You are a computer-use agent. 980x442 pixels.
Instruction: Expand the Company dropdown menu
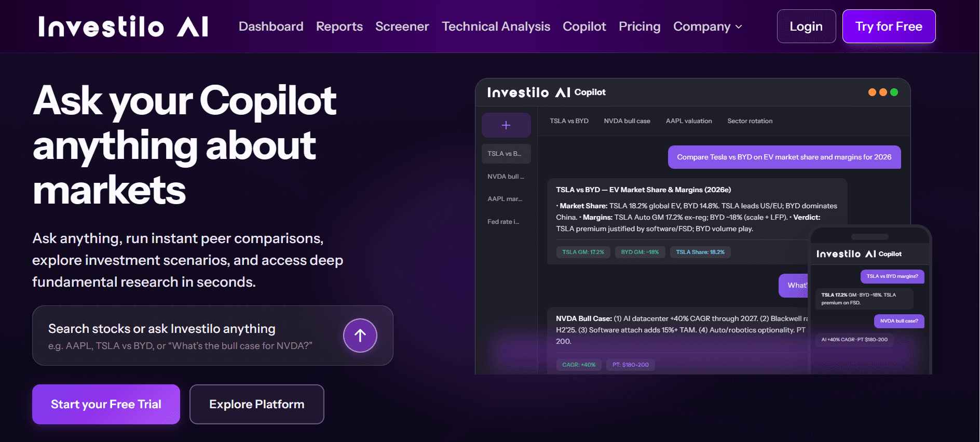(707, 26)
